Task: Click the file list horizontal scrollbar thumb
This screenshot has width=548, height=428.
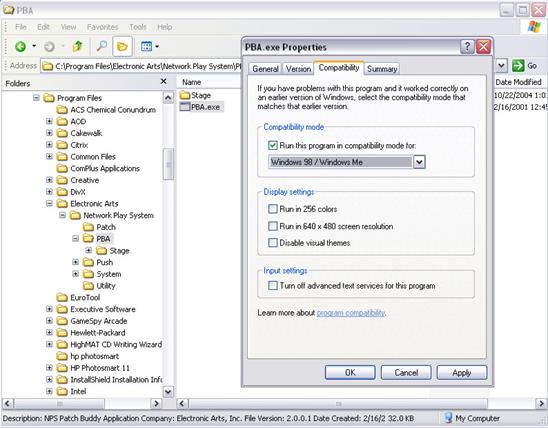Action: click(338, 404)
